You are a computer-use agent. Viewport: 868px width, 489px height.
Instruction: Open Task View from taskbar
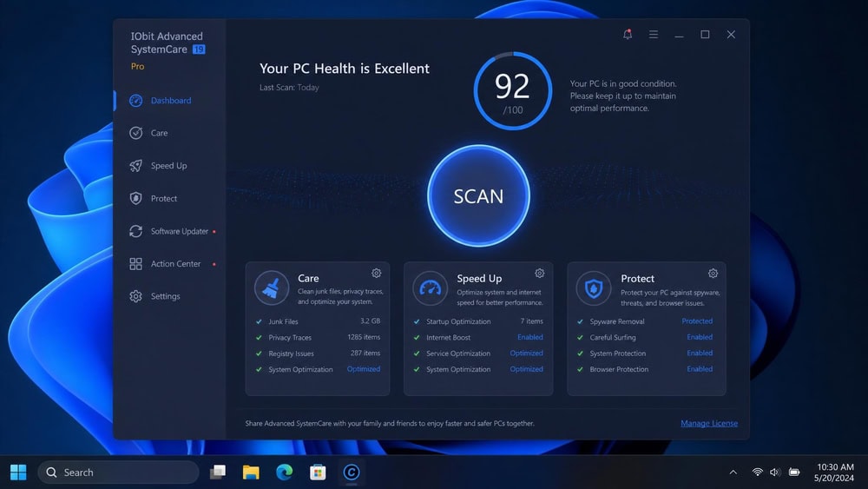218,472
